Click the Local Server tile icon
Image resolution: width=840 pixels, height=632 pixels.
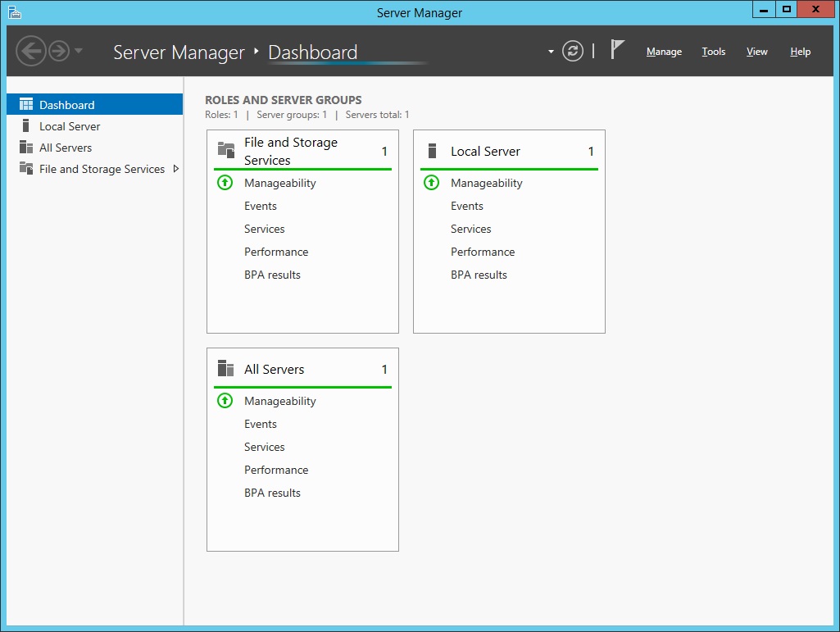433,151
